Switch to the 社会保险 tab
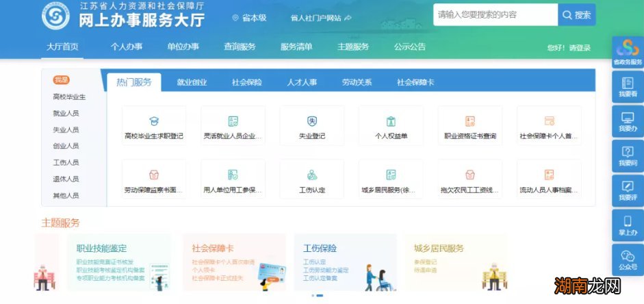 (247, 82)
